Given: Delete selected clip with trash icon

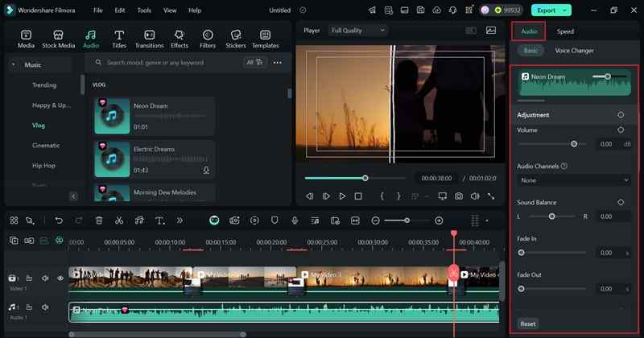Looking at the screenshot, I should (99, 221).
